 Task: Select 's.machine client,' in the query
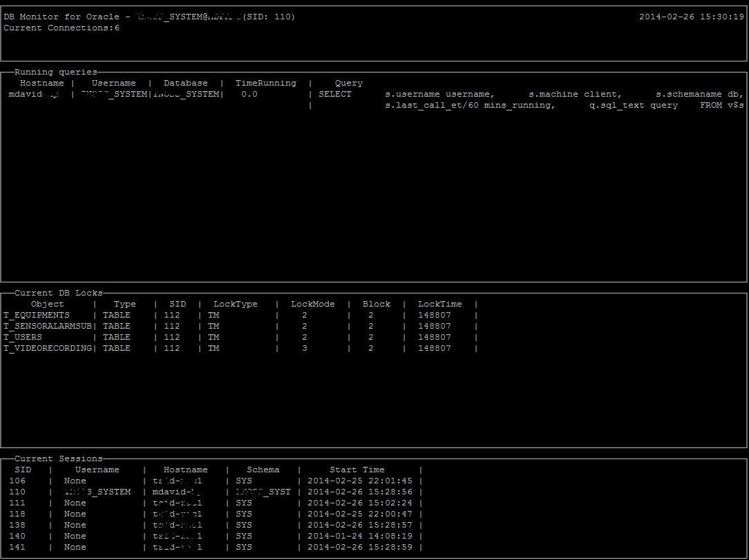coord(575,94)
